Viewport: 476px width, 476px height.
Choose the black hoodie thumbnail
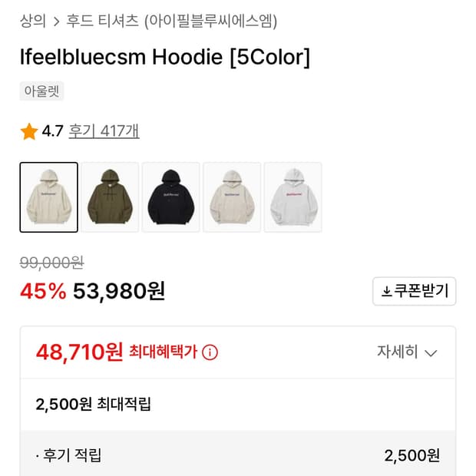pyautogui.click(x=171, y=197)
